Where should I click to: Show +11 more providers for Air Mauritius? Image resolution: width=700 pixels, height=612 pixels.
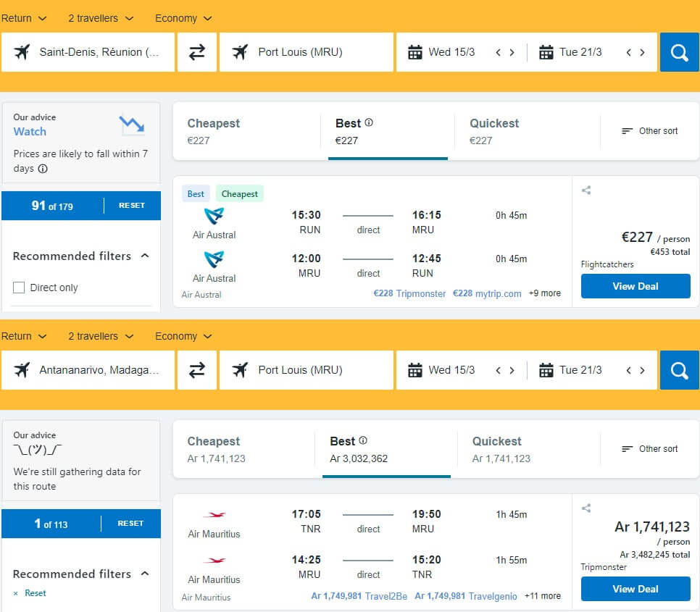[543, 596]
